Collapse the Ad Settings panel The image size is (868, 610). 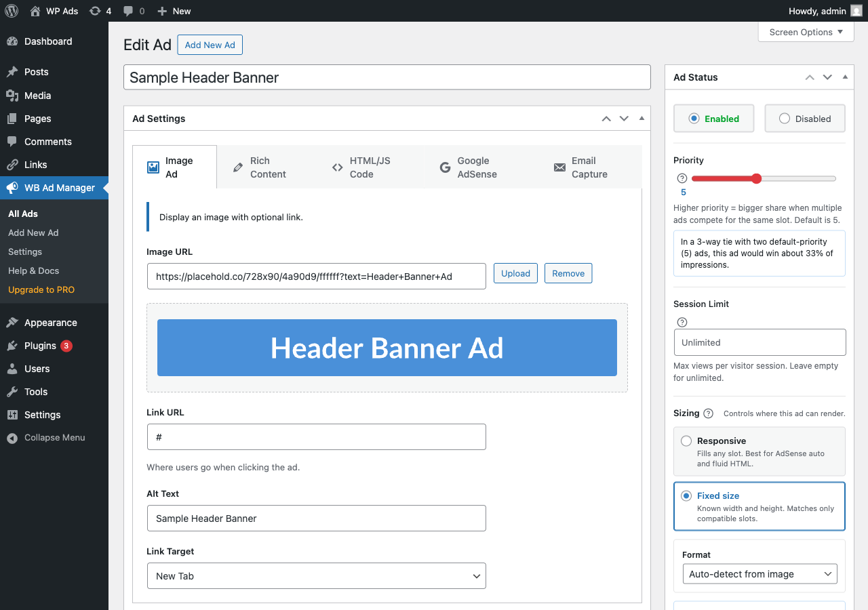click(642, 118)
